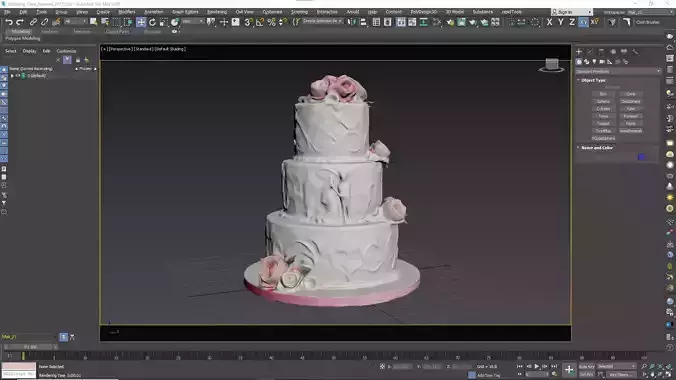The width and height of the screenshot is (676, 380).
Task: Constrain to Z axis button
Action: [x=572, y=22]
